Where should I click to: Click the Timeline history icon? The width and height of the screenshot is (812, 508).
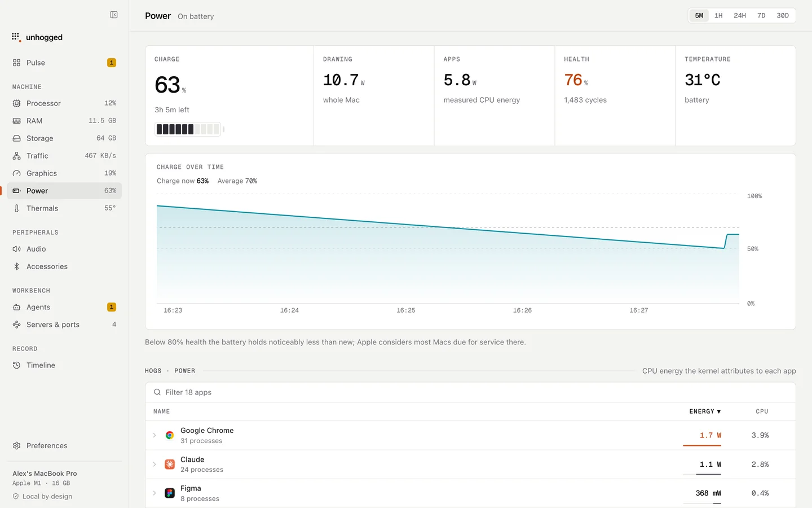point(16,365)
